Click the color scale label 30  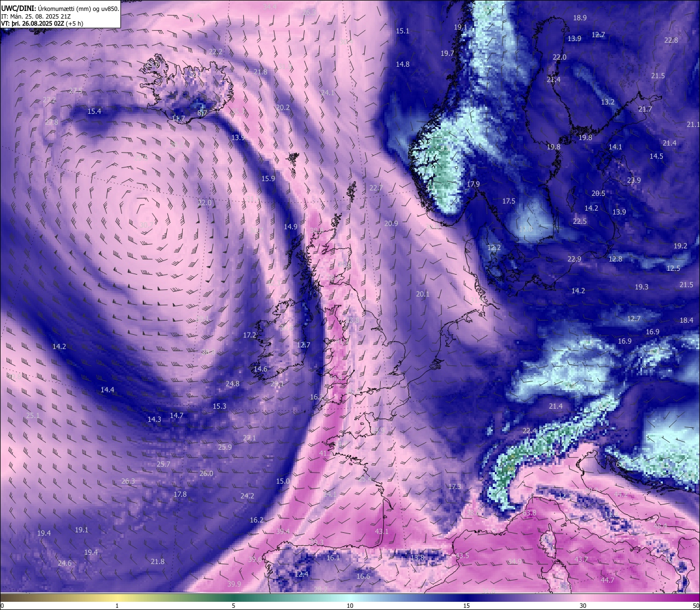click(x=583, y=606)
